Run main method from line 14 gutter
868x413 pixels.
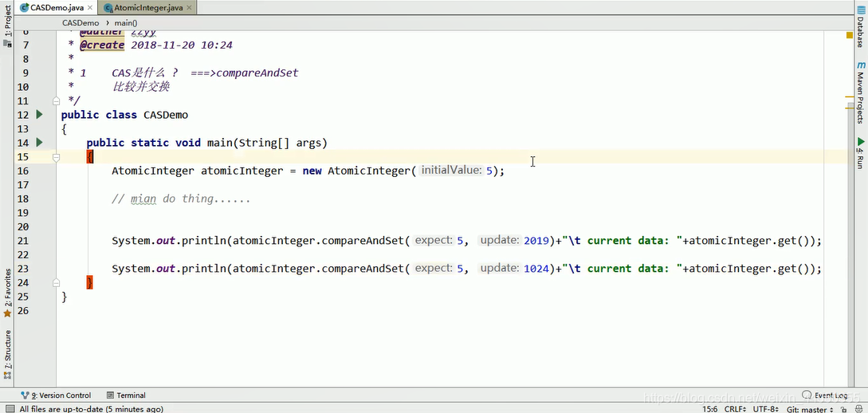pyautogui.click(x=39, y=142)
